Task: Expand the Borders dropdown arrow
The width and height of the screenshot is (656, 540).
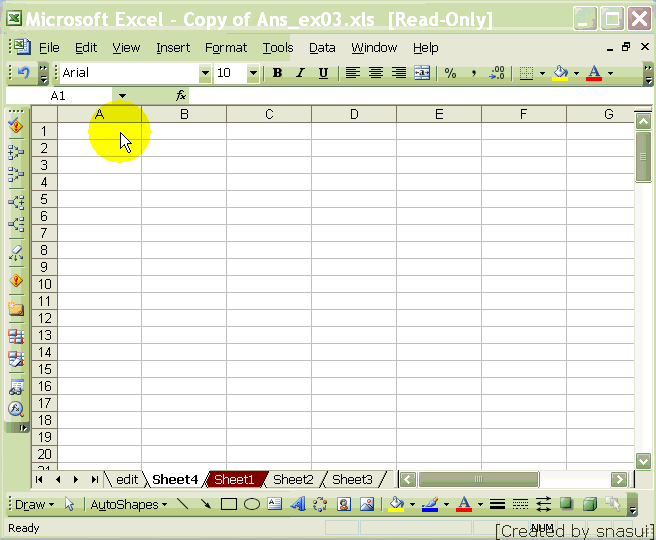Action: pos(542,74)
